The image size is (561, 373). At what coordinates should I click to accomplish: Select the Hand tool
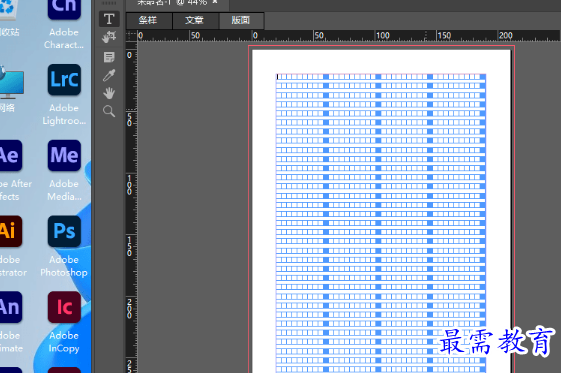pos(109,93)
